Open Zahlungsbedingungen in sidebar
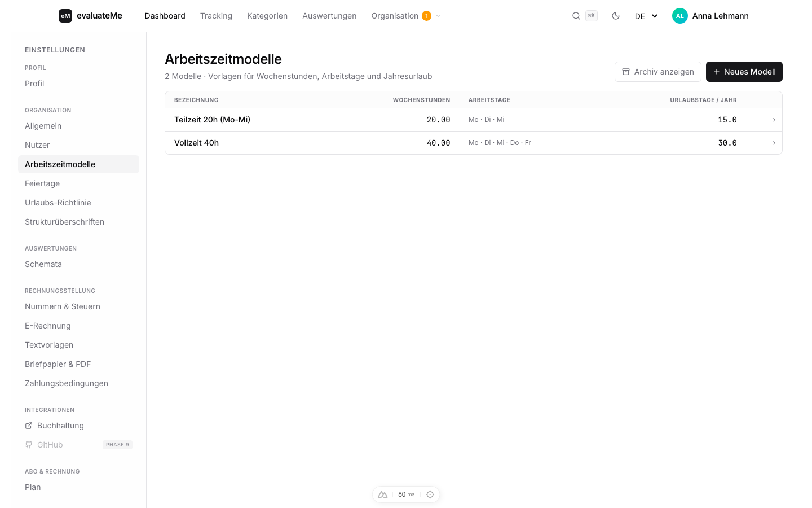812x508 pixels. pos(78,383)
